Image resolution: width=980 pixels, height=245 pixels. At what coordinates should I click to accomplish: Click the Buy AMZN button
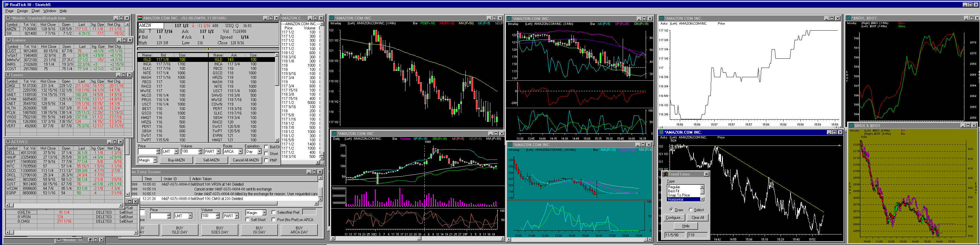click(176, 160)
